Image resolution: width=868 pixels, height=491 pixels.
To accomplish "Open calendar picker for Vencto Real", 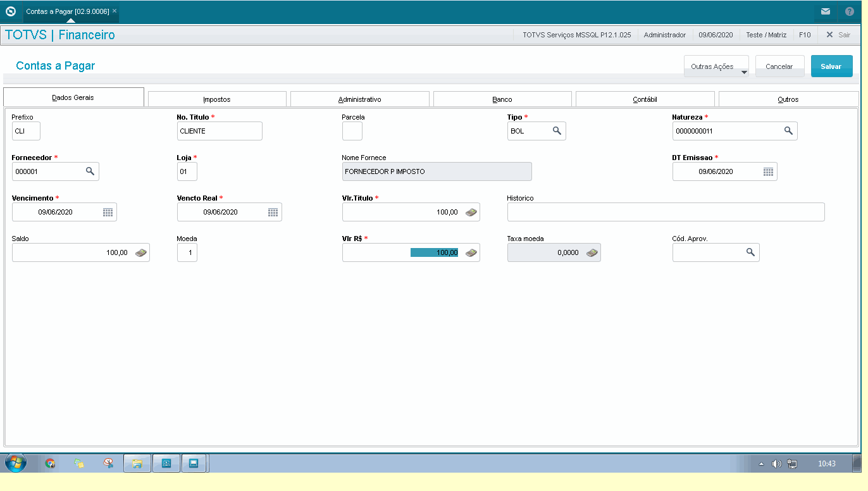I will pos(273,212).
